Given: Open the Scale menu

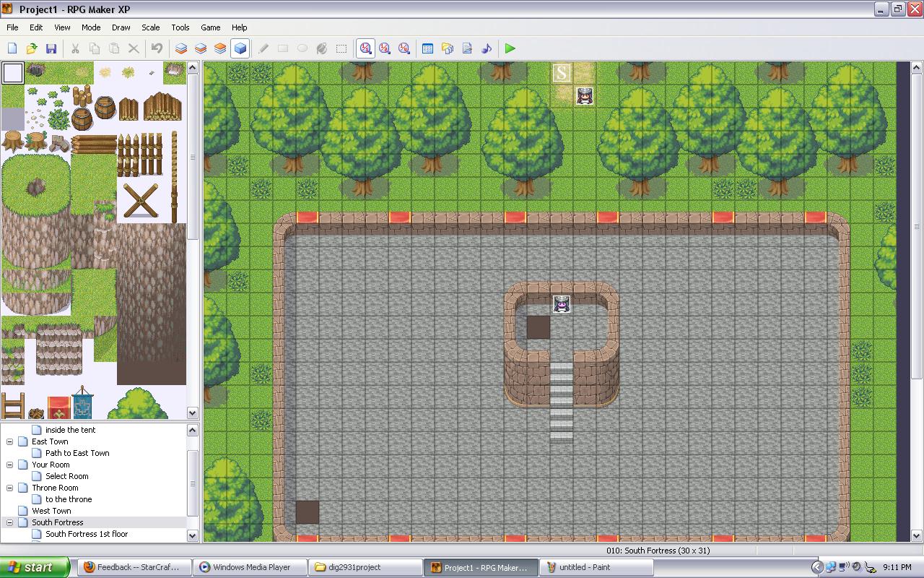Looking at the screenshot, I should point(151,27).
